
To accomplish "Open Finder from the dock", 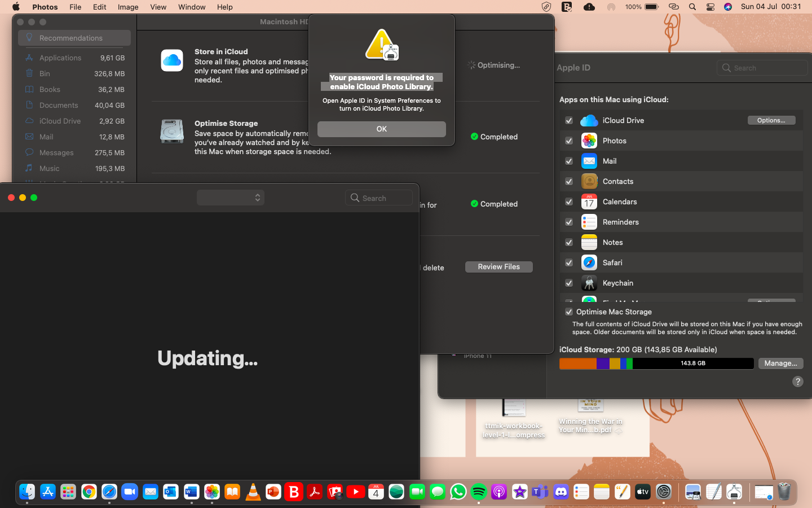I will coord(27,492).
